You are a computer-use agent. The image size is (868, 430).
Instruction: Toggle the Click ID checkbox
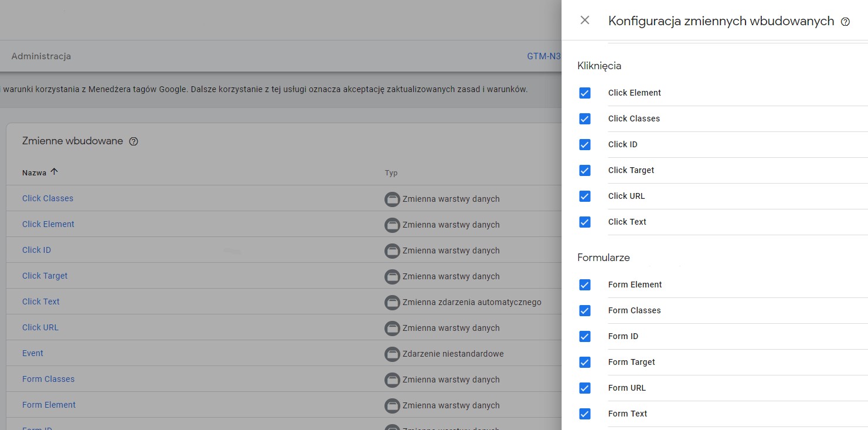click(584, 144)
